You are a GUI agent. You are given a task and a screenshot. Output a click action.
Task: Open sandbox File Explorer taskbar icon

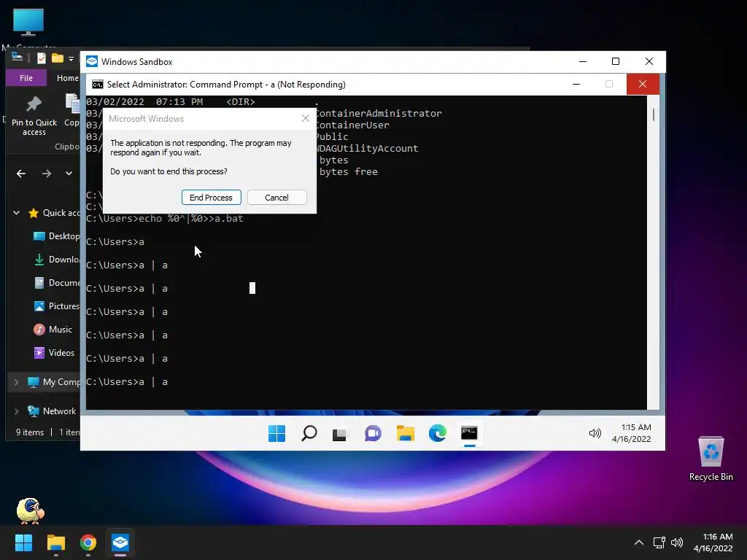tap(406, 433)
